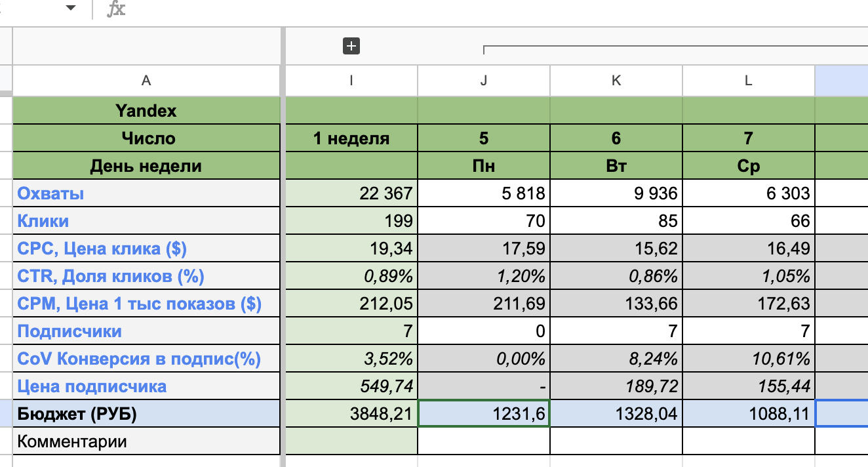Select Wednesday clicks value 66
The height and width of the screenshot is (467, 868).
click(x=749, y=221)
